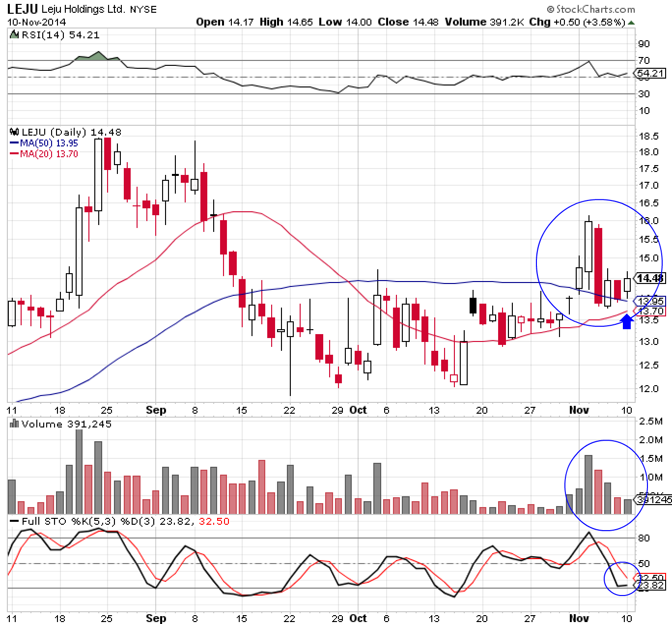Click 'Sep' on the price panel date axis
The height and width of the screenshot is (624, 672).
pos(156,410)
